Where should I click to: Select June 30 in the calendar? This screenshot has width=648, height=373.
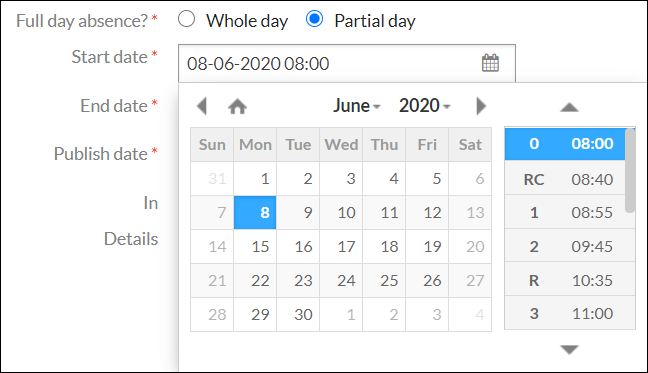point(298,314)
